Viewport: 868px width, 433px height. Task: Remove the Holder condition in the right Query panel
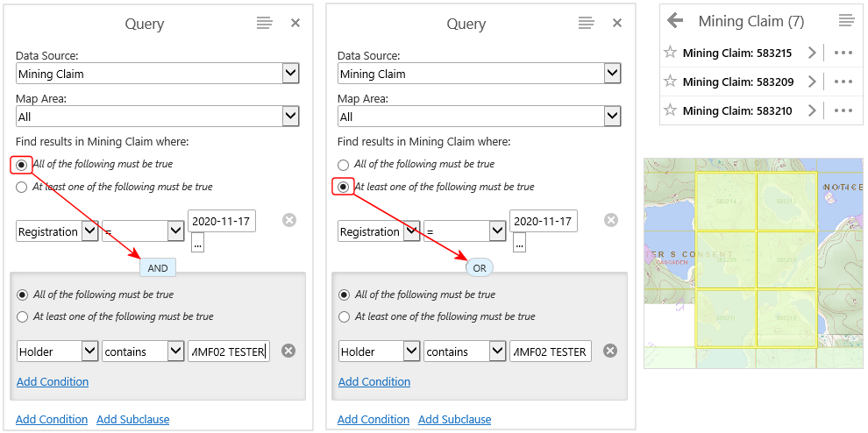[x=611, y=351]
